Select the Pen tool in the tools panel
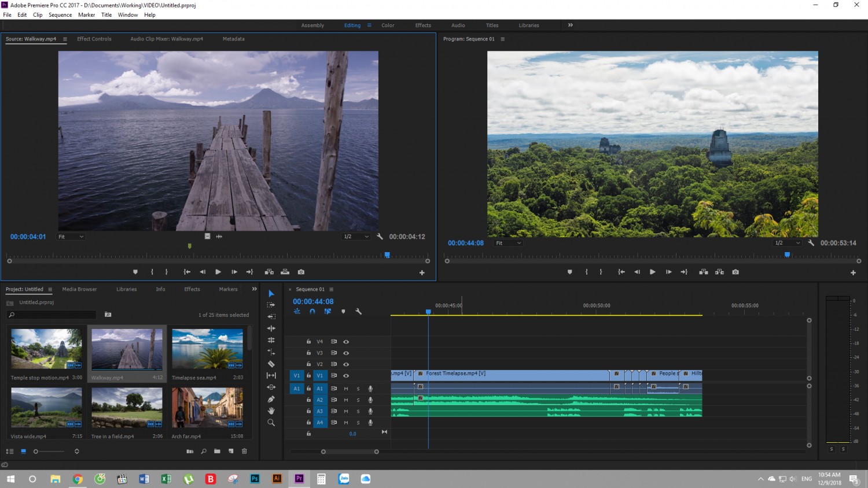This screenshot has height=488, width=868. click(271, 399)
